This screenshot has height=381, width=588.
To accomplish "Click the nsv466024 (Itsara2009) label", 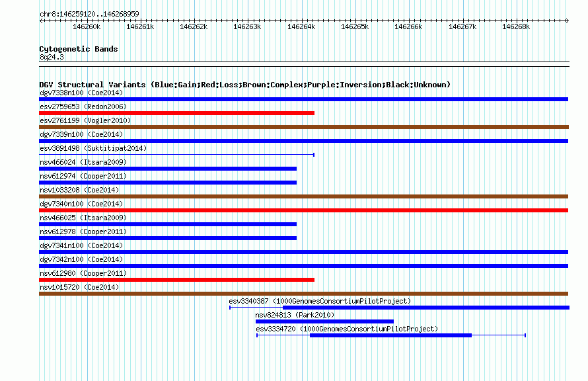I will click(x=83, y=162).
